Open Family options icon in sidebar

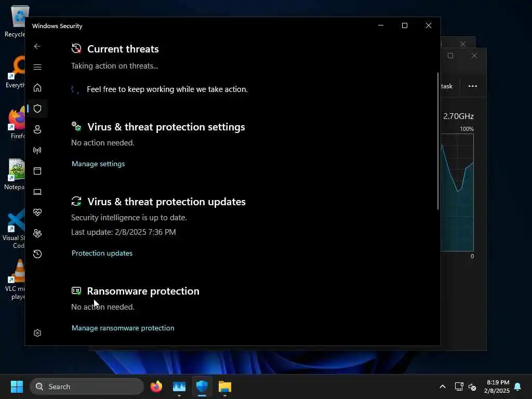(x=37, y=233)
